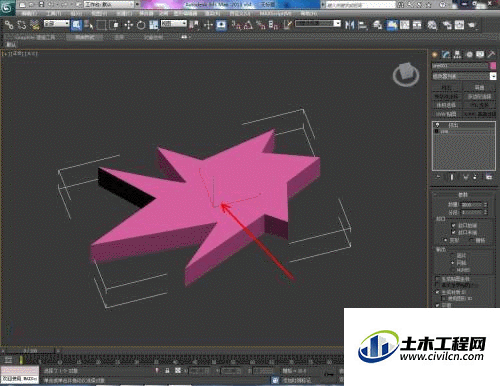
Task: Toggle the Percent Snap icon
Action: 261,25
